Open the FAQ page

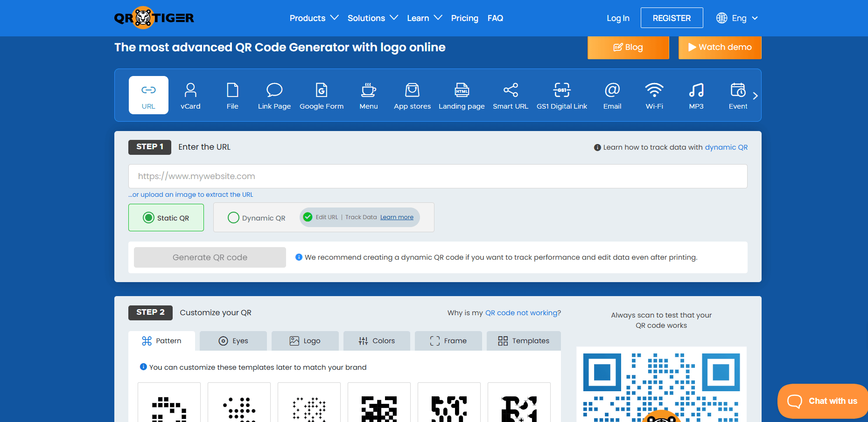point(495,18)
